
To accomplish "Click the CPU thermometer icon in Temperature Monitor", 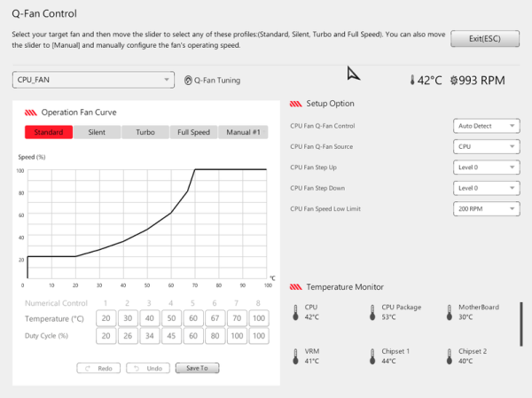I will [x=295, y=313].
